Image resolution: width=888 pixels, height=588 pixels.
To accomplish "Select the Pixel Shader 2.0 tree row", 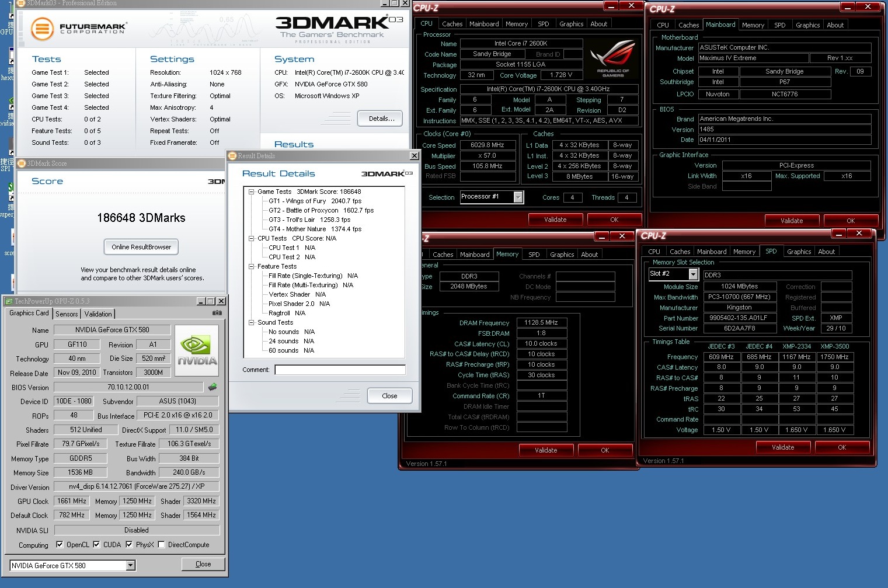I will [299, 304].
